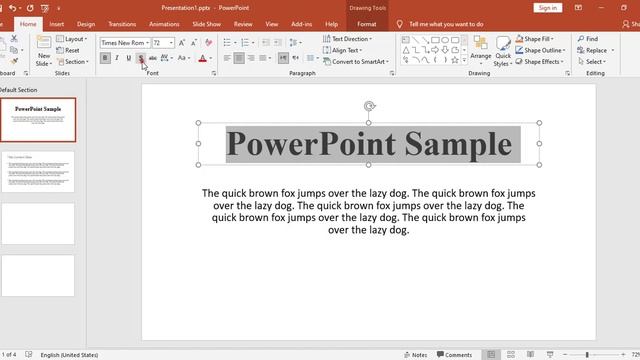Image resolution: width=640 pixels, height=360 pixels.
Task: Select right arrow shape in gallery
Action: [435, 50]
